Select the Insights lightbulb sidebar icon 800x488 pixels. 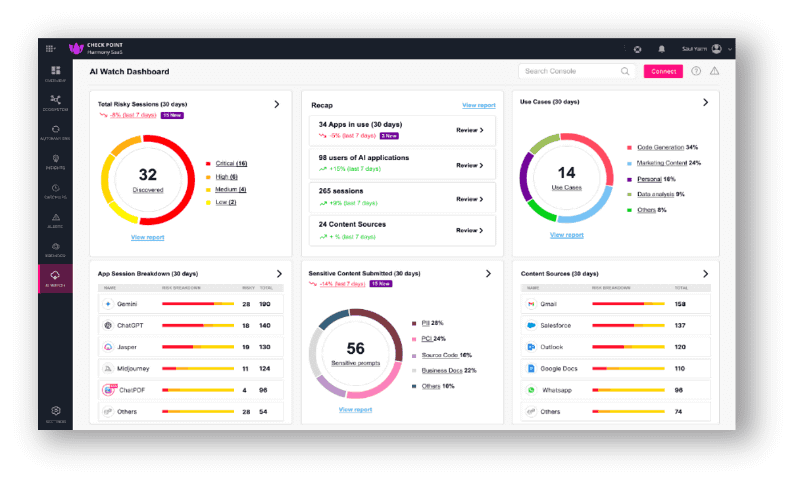tap(55, 161)
